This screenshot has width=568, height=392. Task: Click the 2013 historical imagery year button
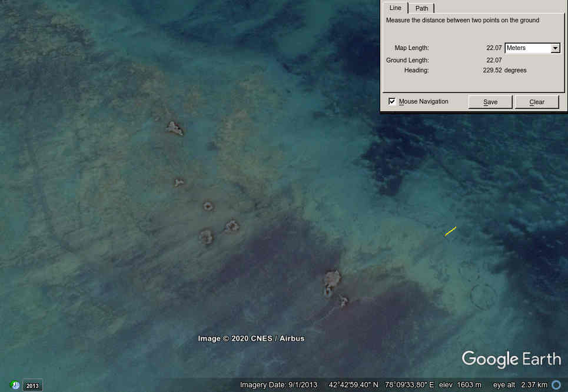[x=32, y=386]
